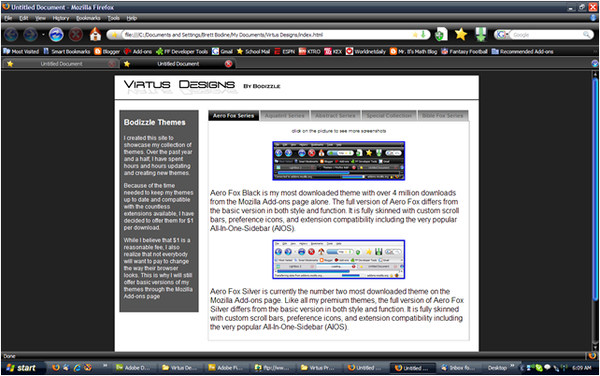Select the Abstract Series tab
The height and width of the screenshot is (376, 600).
pyautogui.click(x=335, y=116)
